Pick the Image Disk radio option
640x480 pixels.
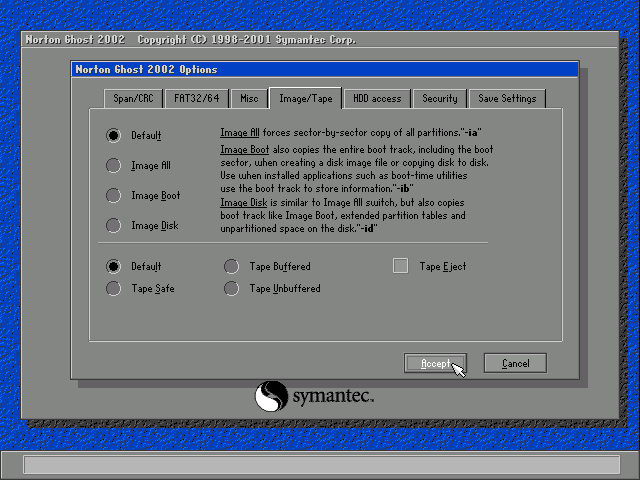[x=113, y=225]
